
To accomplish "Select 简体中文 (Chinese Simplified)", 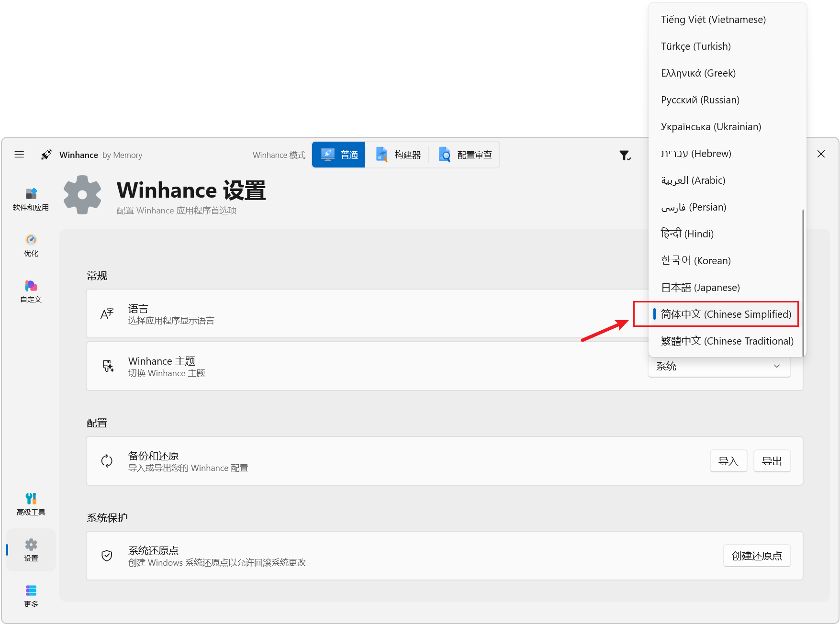I will pos(726,314).
